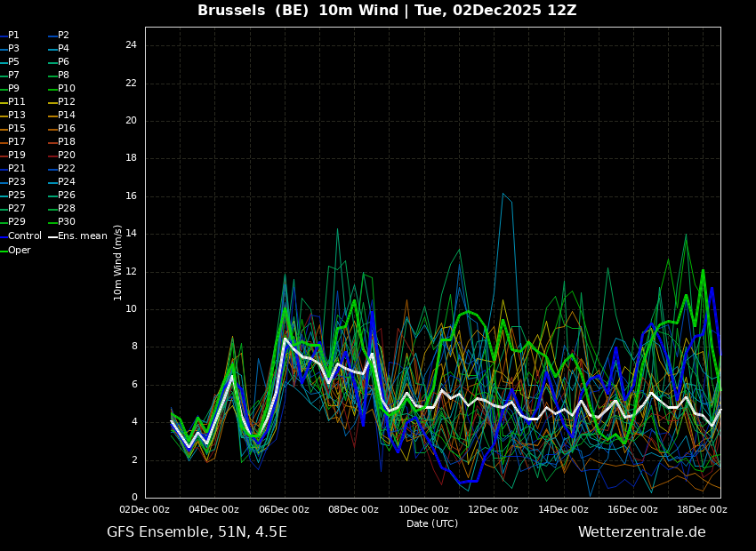The width and height of the screenshot is (756, 551).
Task: Click the P8 legend label
Action: click(x=64, y=76)
